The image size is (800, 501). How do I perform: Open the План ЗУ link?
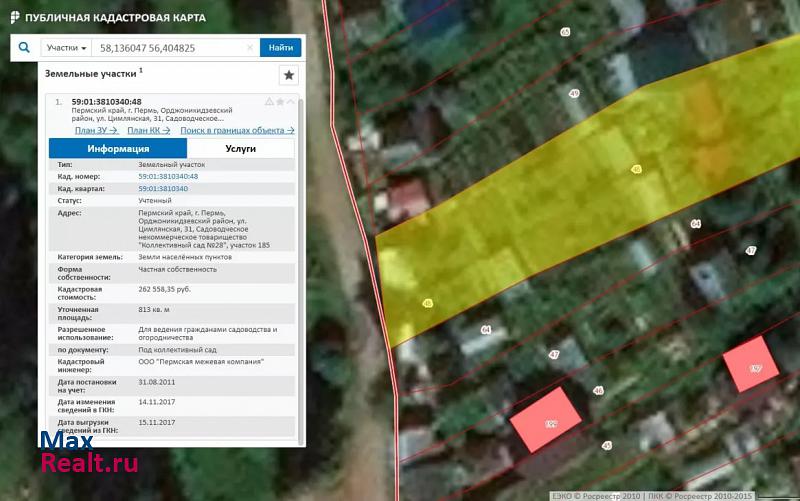(96, 130)
